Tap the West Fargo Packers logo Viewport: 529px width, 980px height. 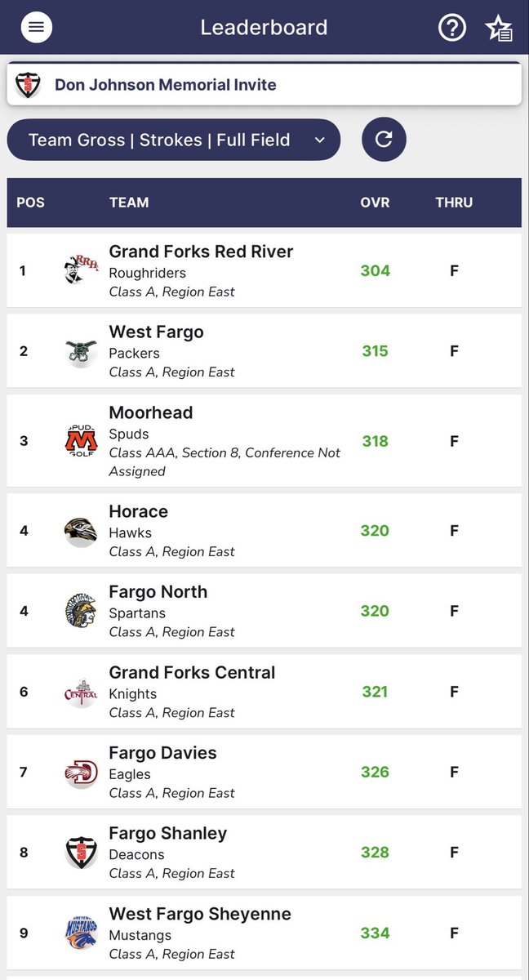[81, 351]
